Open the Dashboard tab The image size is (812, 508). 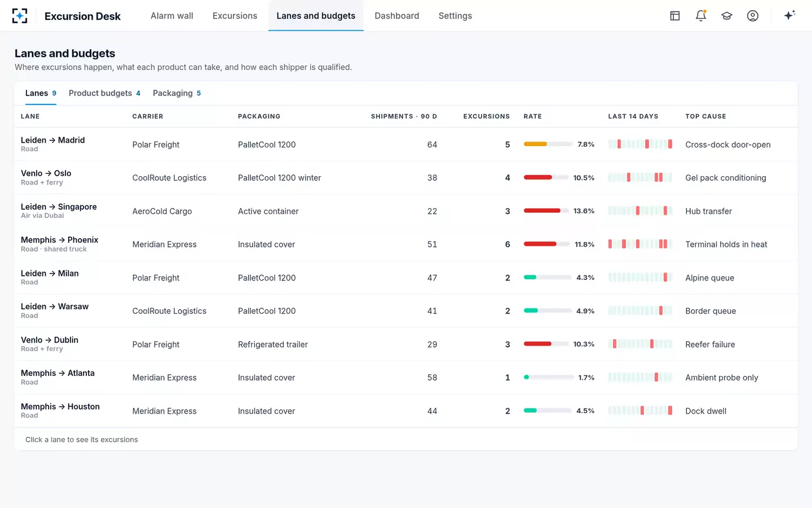point(397,16)
